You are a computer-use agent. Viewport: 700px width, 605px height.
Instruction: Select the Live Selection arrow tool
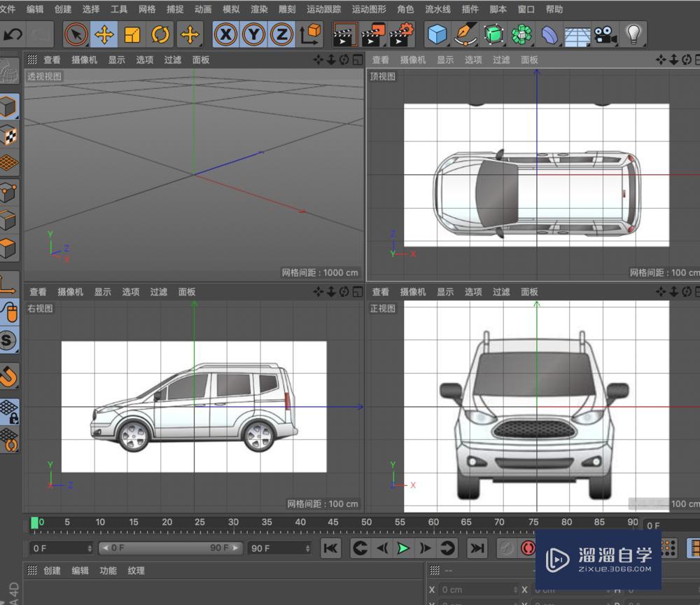tap(76, 34)
